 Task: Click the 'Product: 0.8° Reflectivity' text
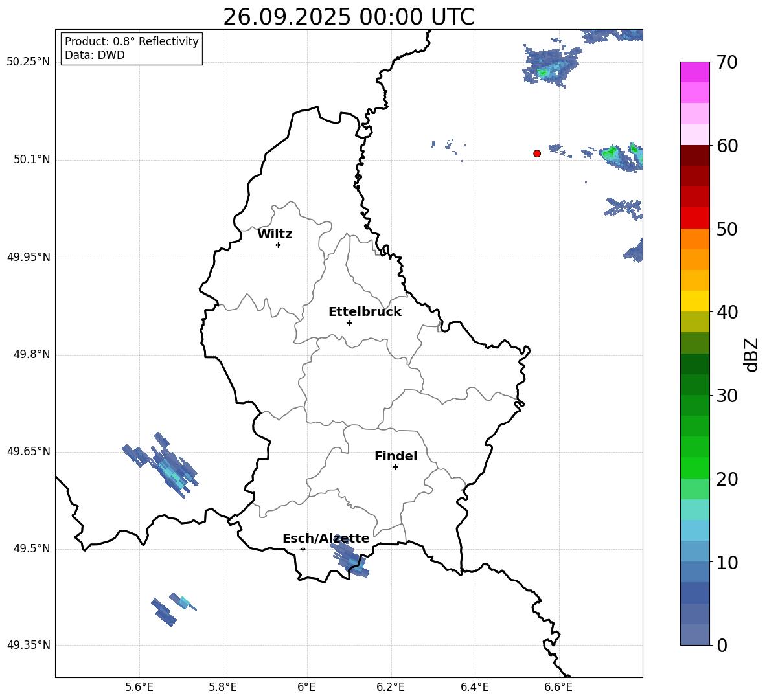(132, 41)
